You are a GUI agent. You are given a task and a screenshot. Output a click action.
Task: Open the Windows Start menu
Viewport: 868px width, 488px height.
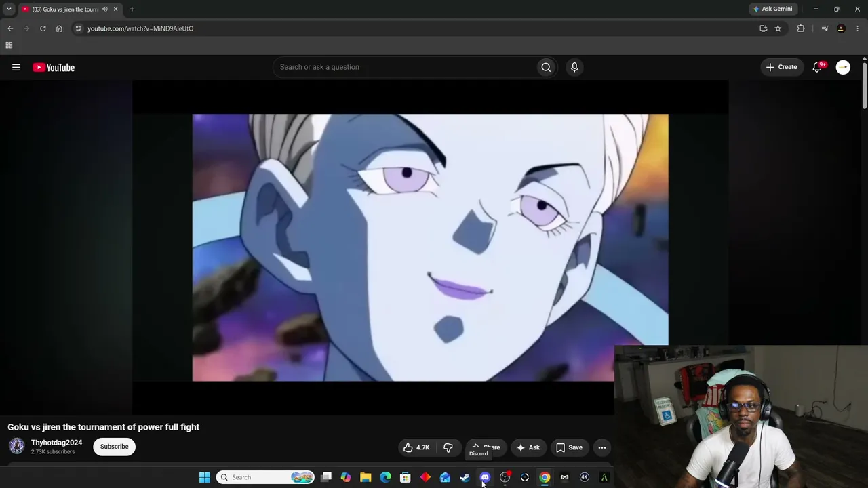click(x=204, y=477)
